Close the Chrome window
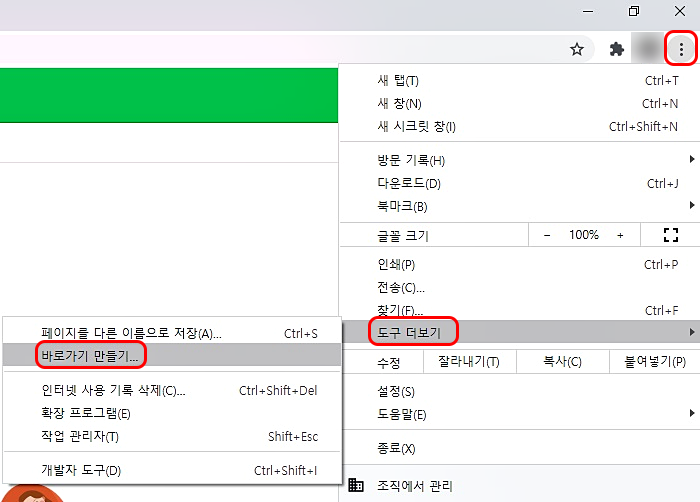This screenshot has width=700, height=502. tap(679, 11)
